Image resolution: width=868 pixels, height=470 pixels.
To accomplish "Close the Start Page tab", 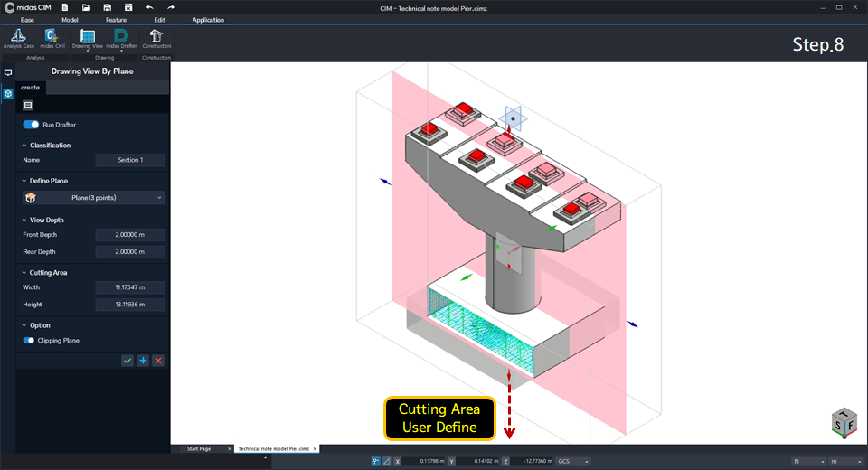I will click(x=230, y=449).
